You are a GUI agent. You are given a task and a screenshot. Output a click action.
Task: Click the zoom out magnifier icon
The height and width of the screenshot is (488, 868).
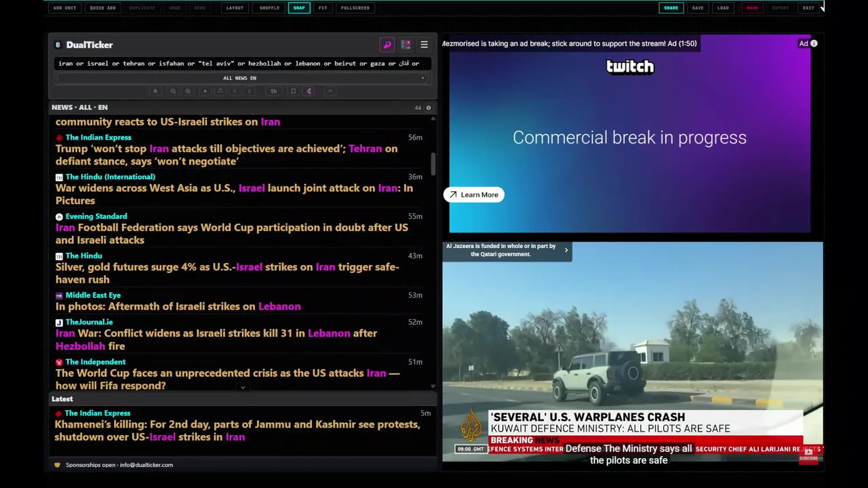[x=173, y=91]
